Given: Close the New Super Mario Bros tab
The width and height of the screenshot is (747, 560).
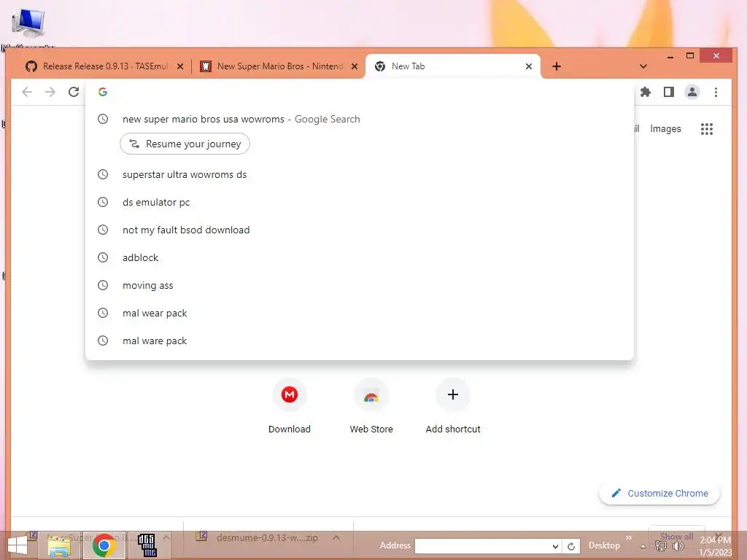Looking at the screenshot, I should tap(355, 66).
